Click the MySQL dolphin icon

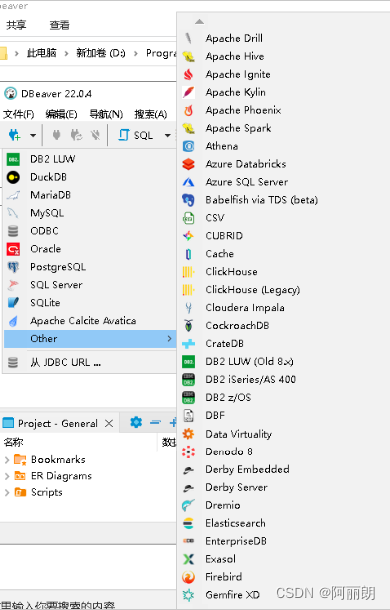[13, 213]
